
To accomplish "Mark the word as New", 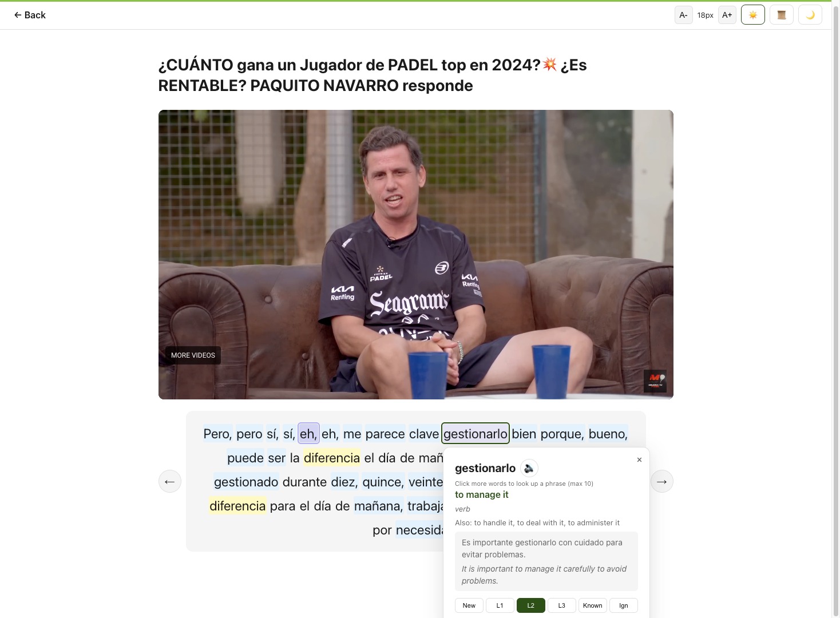I will pos(469,605).
